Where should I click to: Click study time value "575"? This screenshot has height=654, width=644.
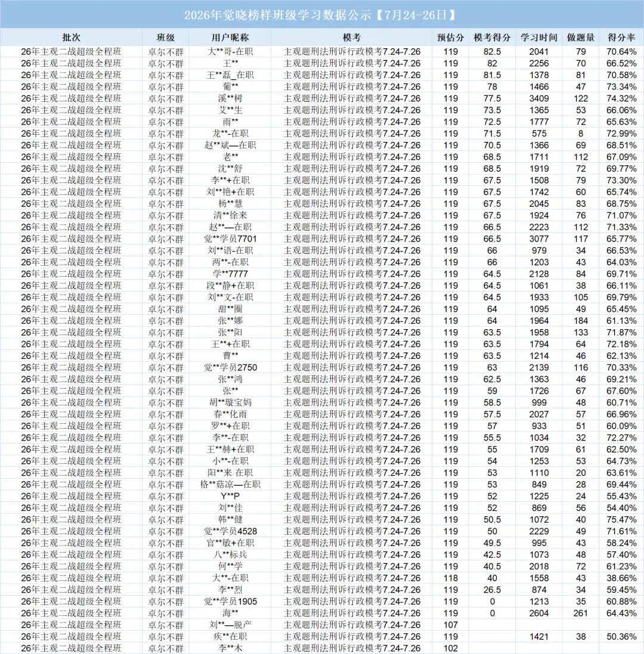[x=539, y=134]
